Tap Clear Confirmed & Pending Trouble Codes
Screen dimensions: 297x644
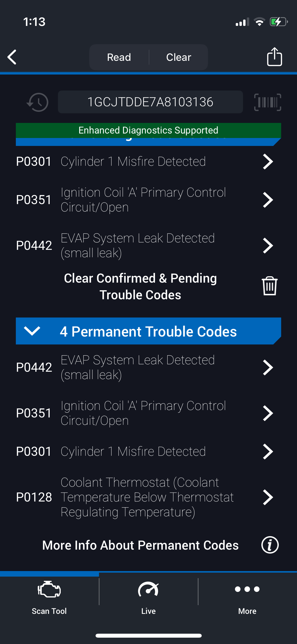(140, 286)
